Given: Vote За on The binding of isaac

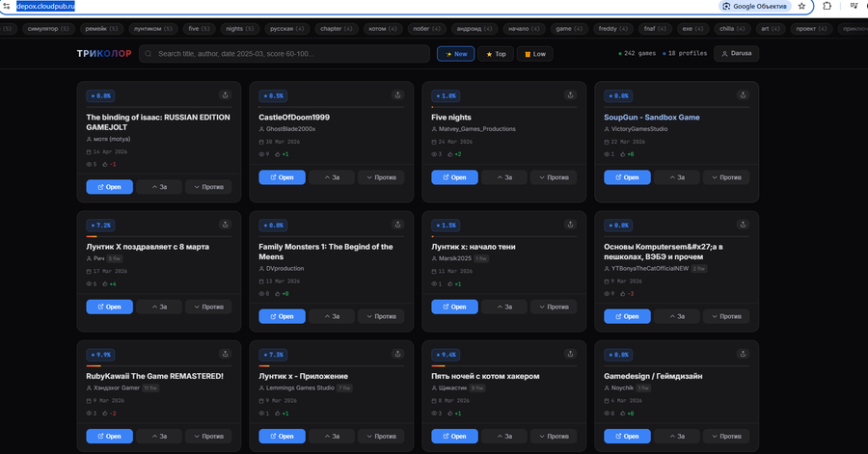Looking at the screenshot, I should pos(159,187).
